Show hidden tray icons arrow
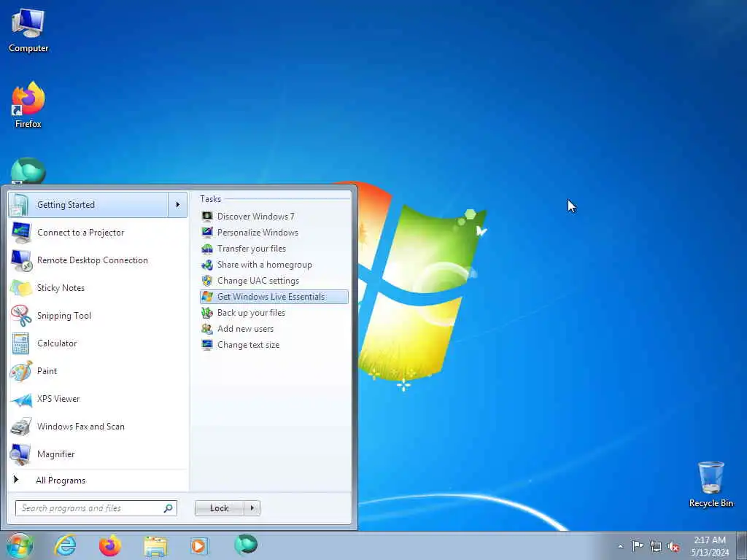 click(x=620, y=546)
